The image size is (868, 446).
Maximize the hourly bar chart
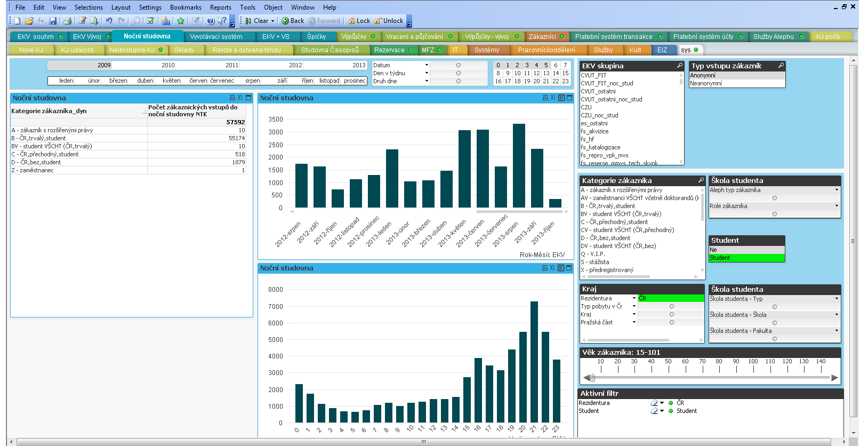click(x=569, y=268)
